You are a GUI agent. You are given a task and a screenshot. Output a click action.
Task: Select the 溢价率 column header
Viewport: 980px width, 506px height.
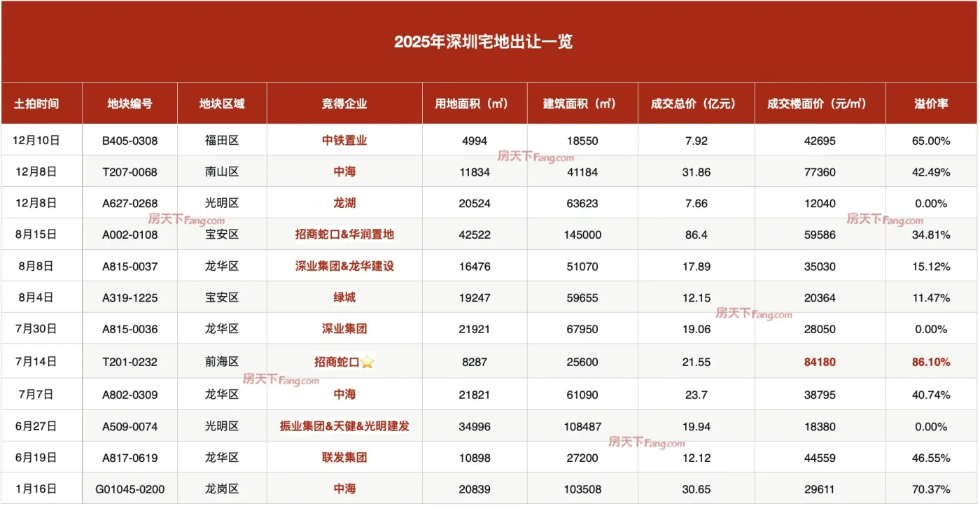coord(932,104)
